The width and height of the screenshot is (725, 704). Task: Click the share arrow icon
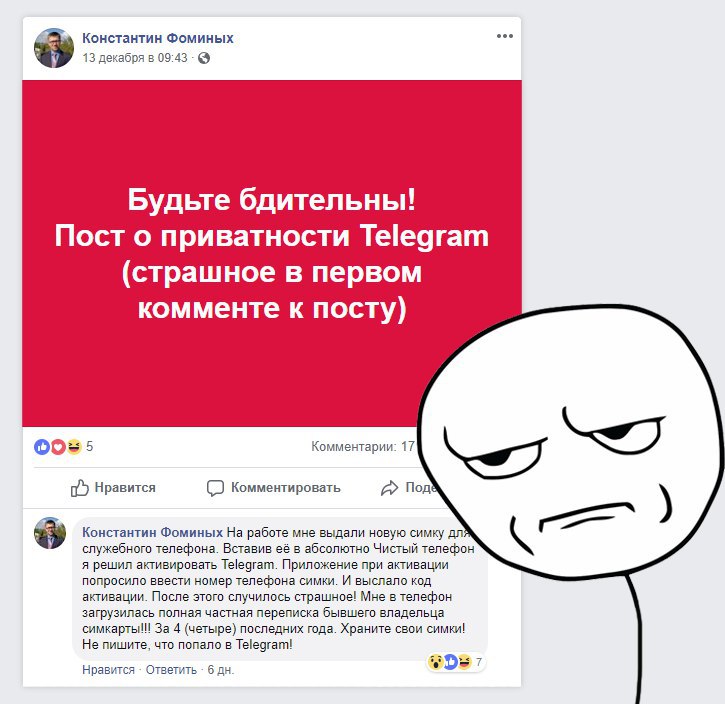point(389,488)
